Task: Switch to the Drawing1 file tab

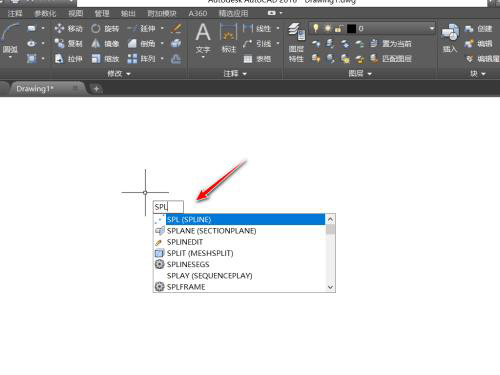Action: click(35, 89)
